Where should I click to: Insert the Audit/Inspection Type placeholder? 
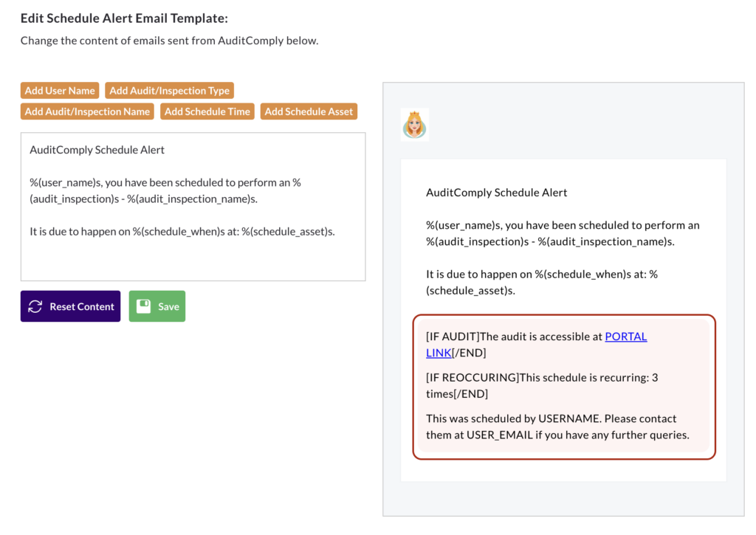(169, 91)
